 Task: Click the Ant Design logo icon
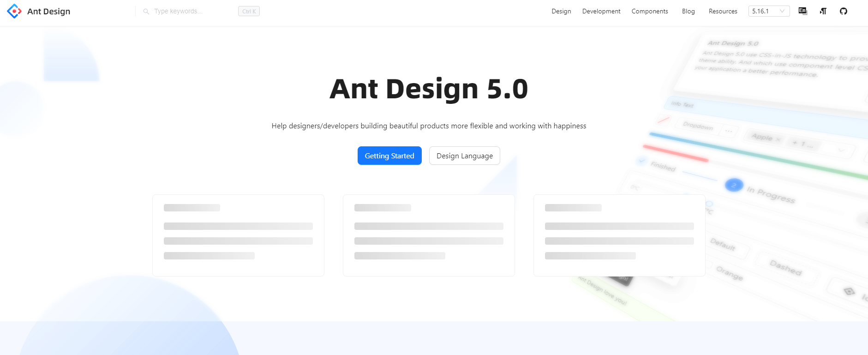pyautogui.click(x=14, y=11)
